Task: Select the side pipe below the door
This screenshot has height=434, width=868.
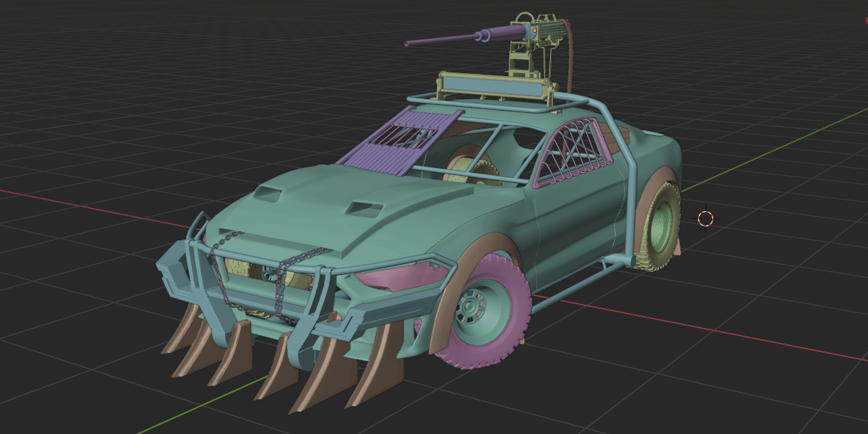Action: coord(579,284)
